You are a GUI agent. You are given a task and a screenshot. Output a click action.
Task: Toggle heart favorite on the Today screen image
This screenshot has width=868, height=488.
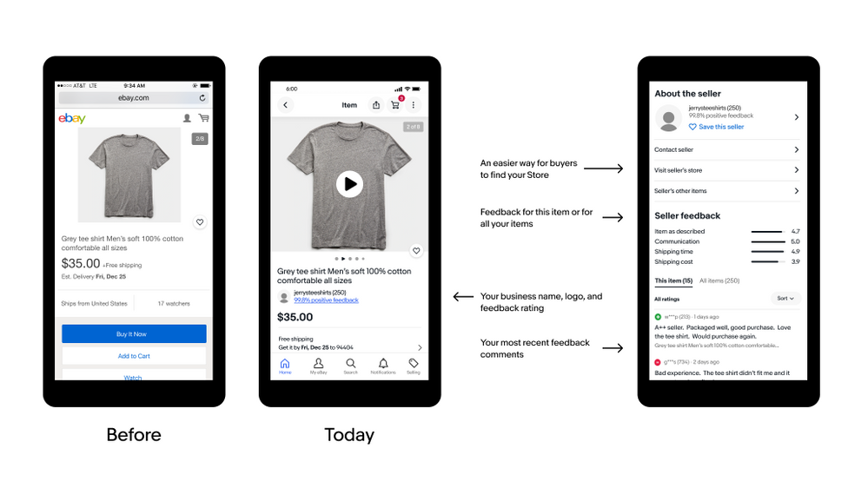[x=416, y=251]
